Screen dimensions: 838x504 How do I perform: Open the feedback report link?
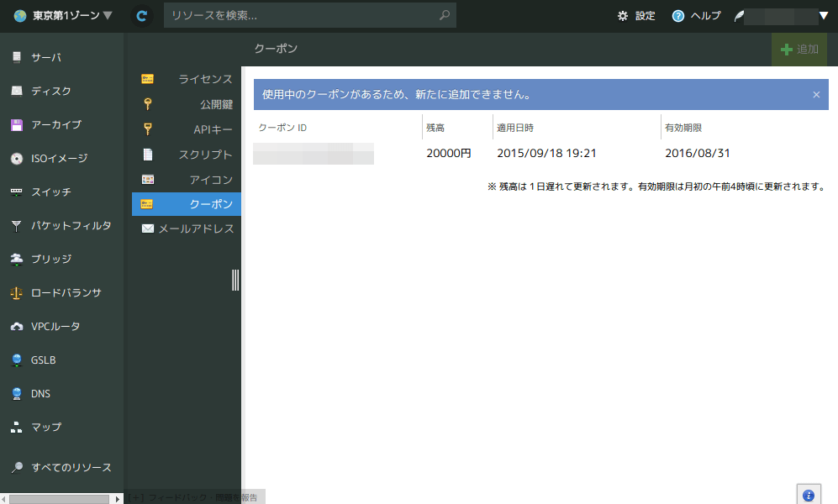coord(193,497)
